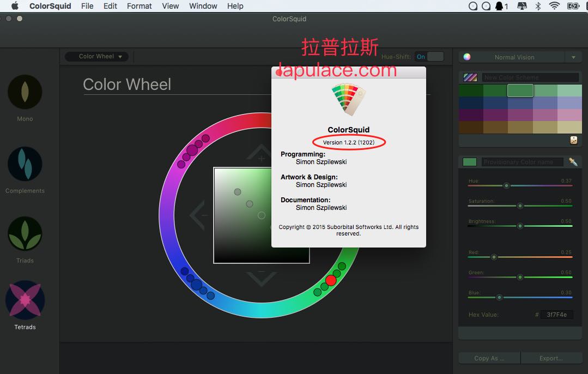588x374 pixels.
Task: Select the darkest green palette swatch
Action: click(471, 91)
